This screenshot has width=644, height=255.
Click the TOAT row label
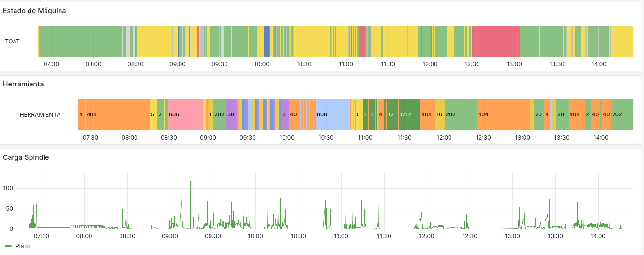tap(13, 42)
